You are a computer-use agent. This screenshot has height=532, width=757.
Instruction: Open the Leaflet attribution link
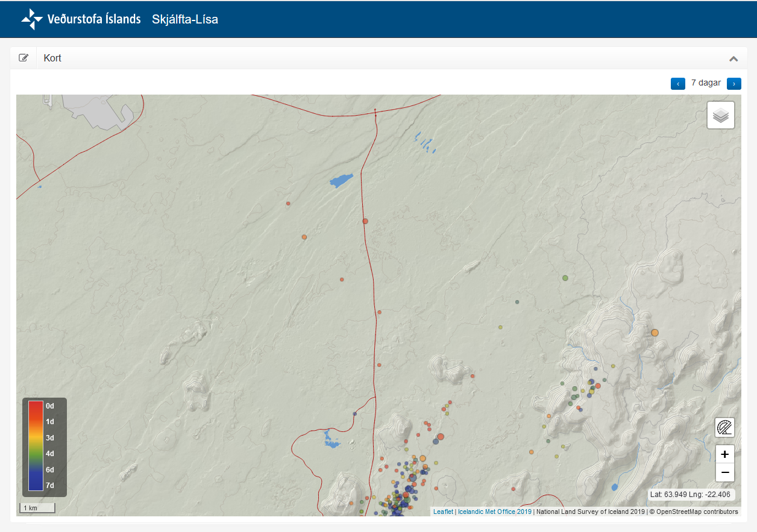(443, 512)
